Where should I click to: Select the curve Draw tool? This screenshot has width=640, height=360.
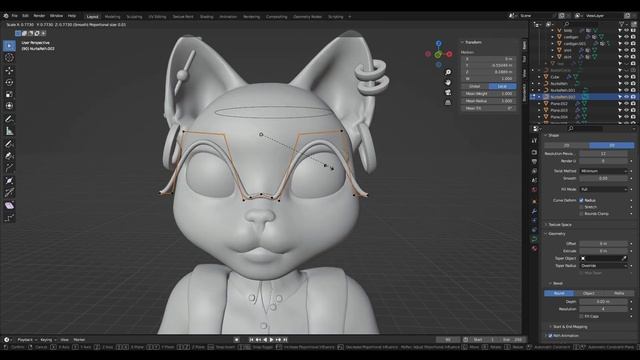pyautogui.click(x=9, y=144)
